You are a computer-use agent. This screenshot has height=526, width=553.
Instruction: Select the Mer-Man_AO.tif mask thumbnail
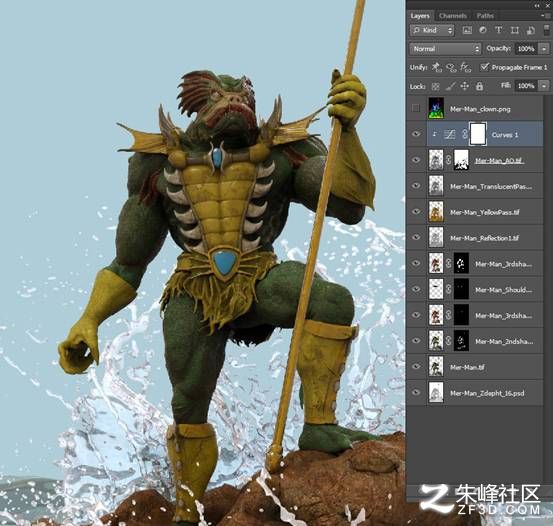point(461,160)
